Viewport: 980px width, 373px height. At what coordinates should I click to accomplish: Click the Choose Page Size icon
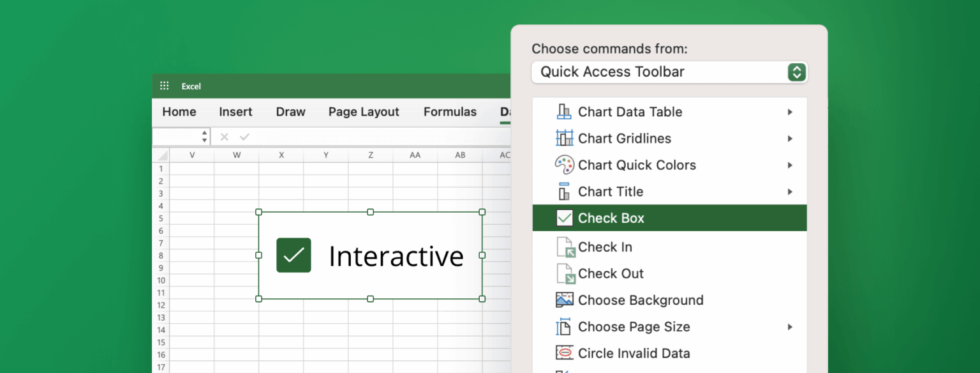563,326
